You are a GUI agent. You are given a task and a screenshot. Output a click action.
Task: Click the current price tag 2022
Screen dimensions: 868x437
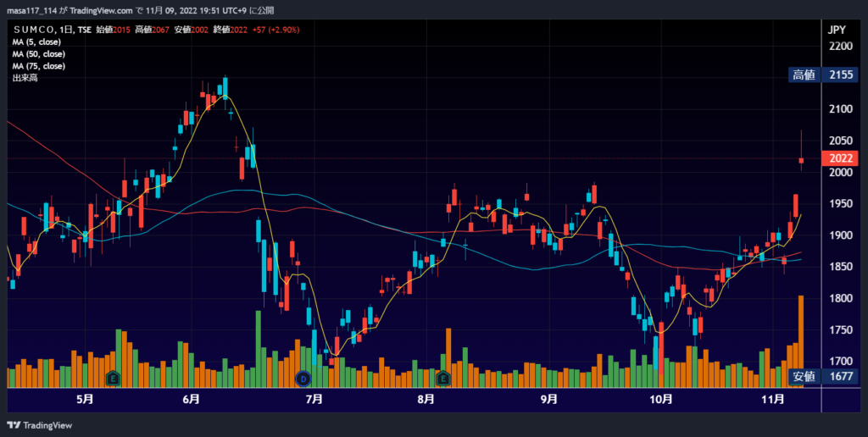(840, 158)
